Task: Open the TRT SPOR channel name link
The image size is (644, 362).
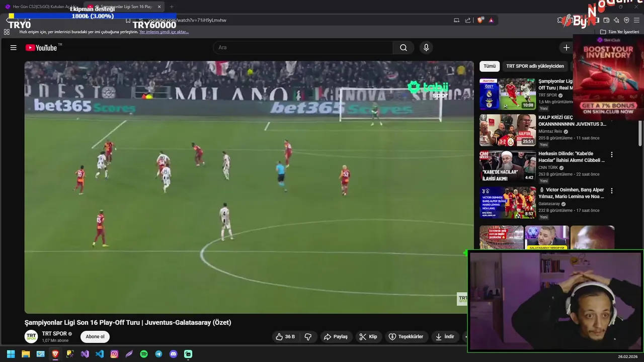Action: pyautogui.click(x=54, y=334)
